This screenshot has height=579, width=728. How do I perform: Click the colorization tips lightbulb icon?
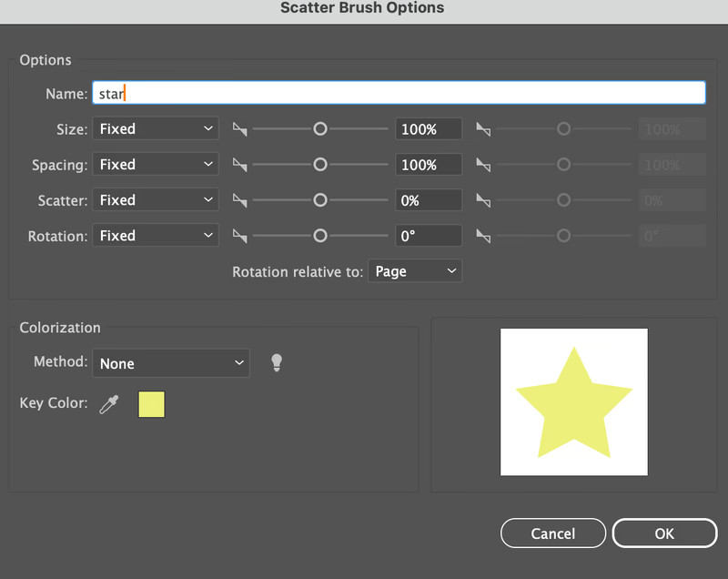coord(277,363)
